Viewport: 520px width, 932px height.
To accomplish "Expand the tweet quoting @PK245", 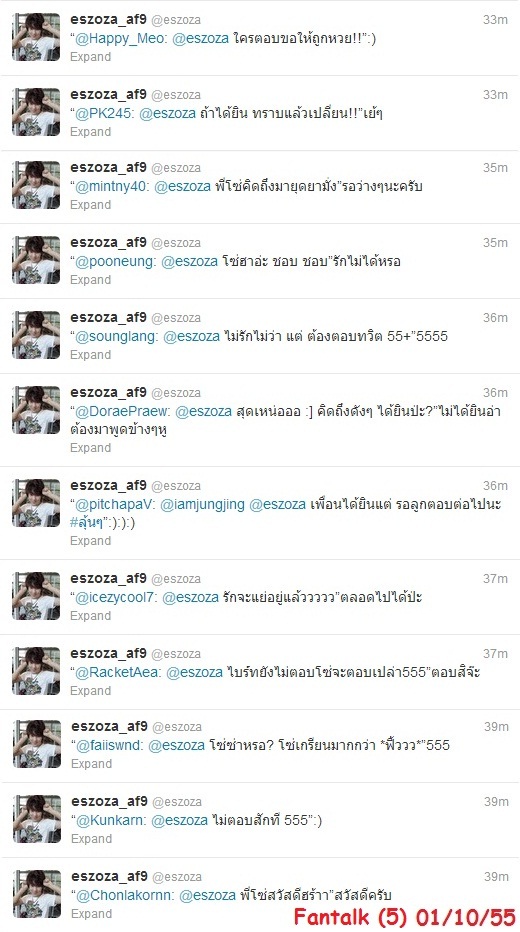I will coord(90,132).
